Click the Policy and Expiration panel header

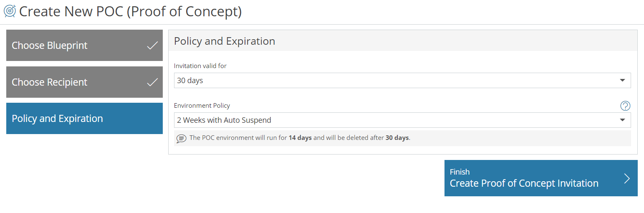tap(403, 41)
